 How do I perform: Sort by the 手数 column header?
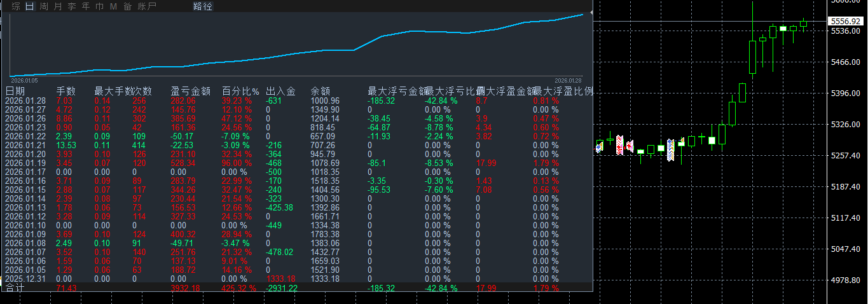coord(66,92)
